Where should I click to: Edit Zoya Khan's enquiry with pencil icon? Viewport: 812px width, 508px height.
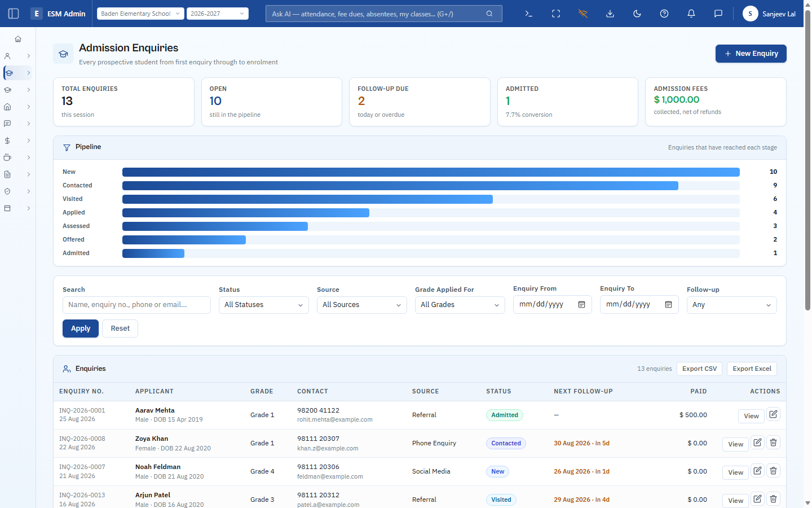coord(758,443)
